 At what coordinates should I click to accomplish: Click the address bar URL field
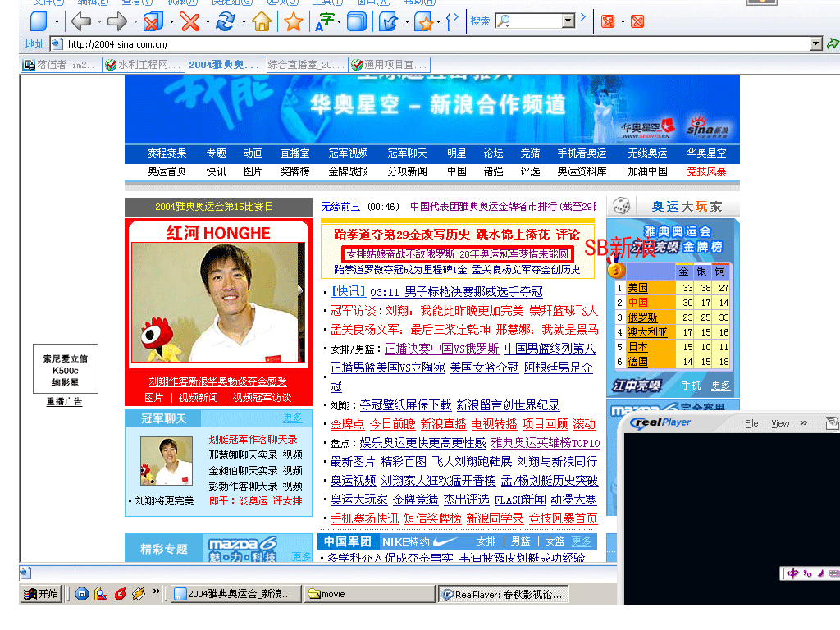[436, 44]
